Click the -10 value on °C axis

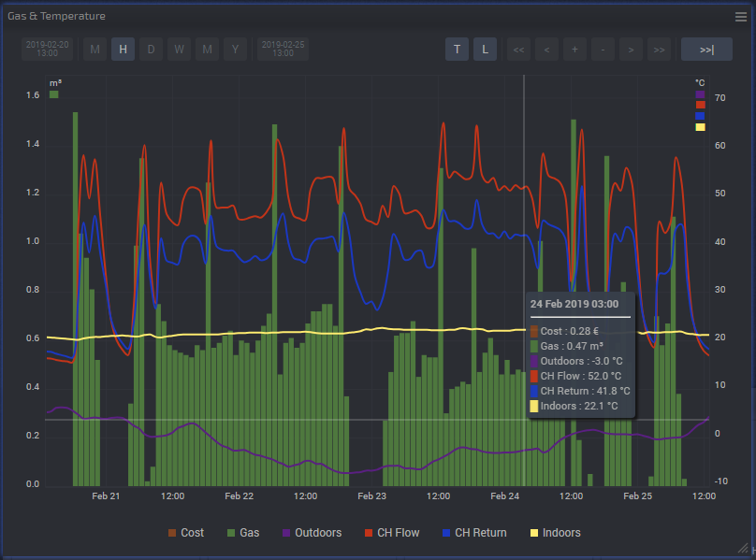coord(720,481)
